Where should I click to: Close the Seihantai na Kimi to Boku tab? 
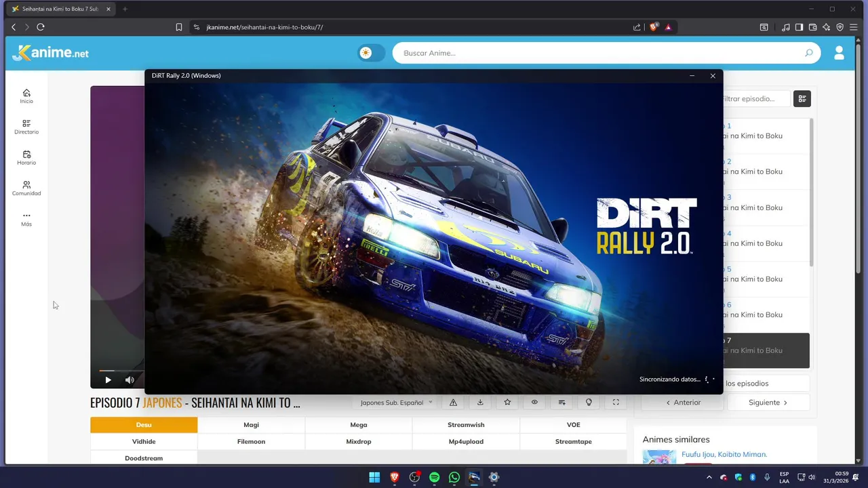[108, 9]
